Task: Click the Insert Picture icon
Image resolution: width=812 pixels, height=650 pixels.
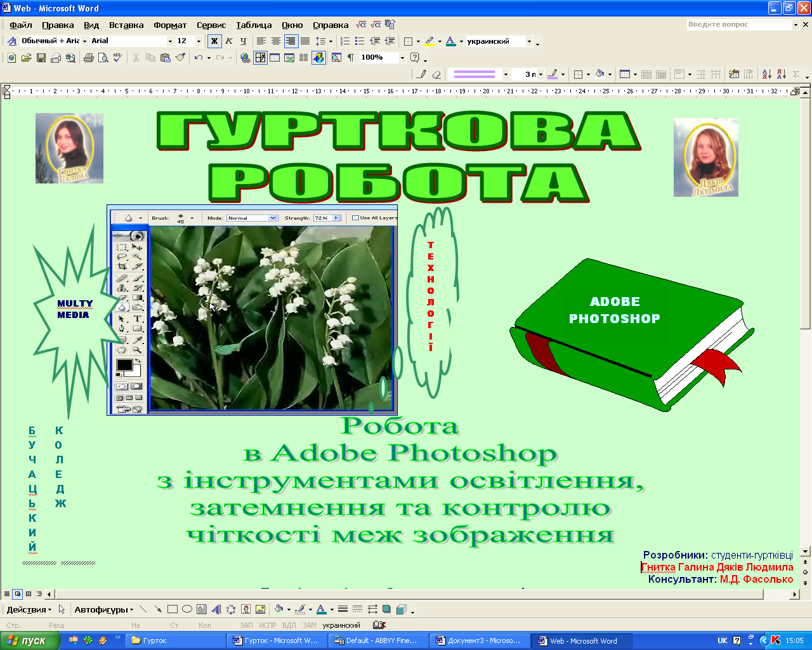Action: tap(260, 609)
